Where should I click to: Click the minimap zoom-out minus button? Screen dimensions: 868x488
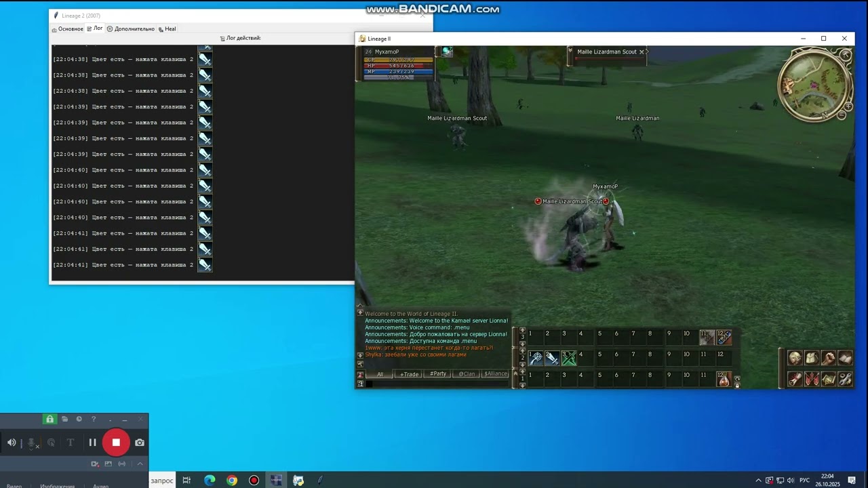tap(842, 115)
